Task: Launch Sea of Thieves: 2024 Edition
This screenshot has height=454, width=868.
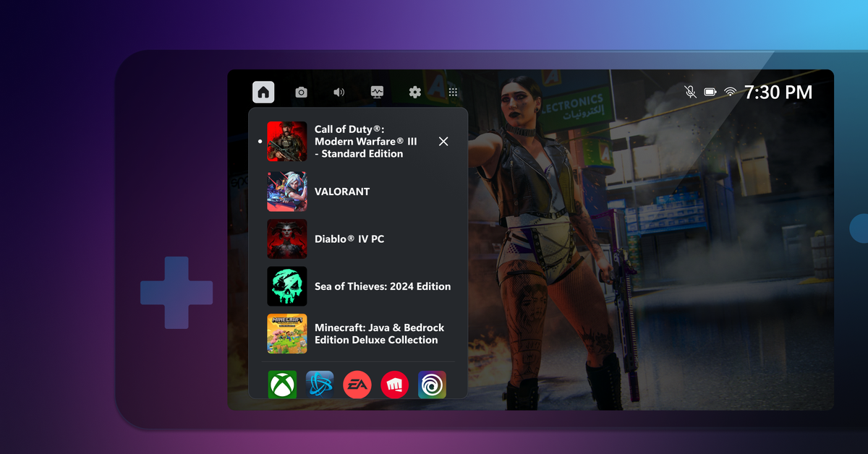Action: [383, 286]
